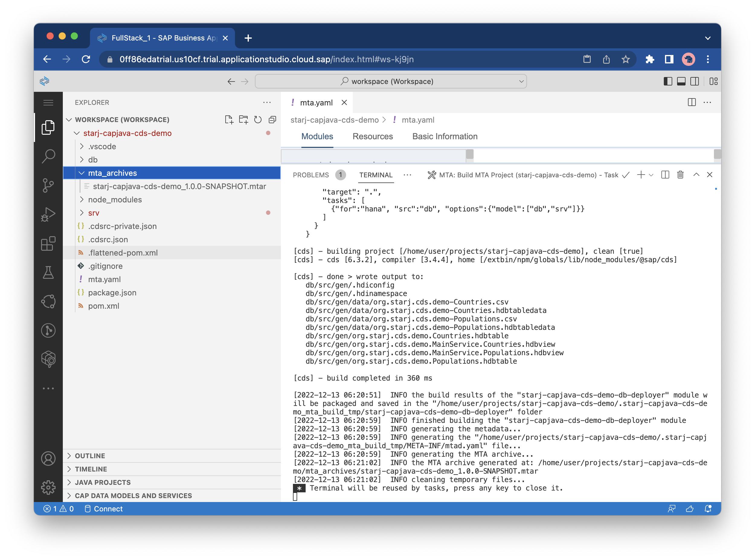Click starj-capjava-cds-demo breadcrumb link
This screenshot has height=560, width=755.
pyautogui.click(x=334, y=120)
